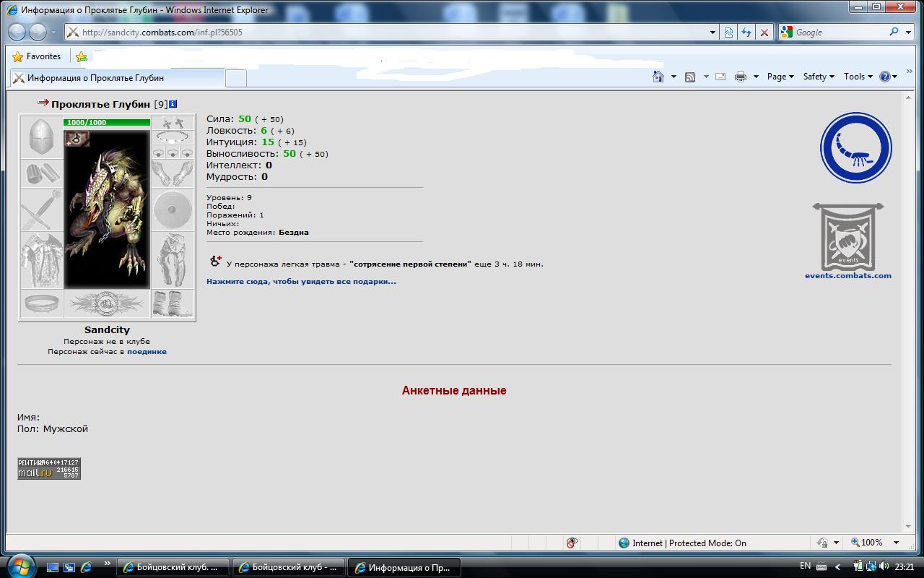Expand the zoom level 100% dropdown
924x578 pixels.
point(897,543)
